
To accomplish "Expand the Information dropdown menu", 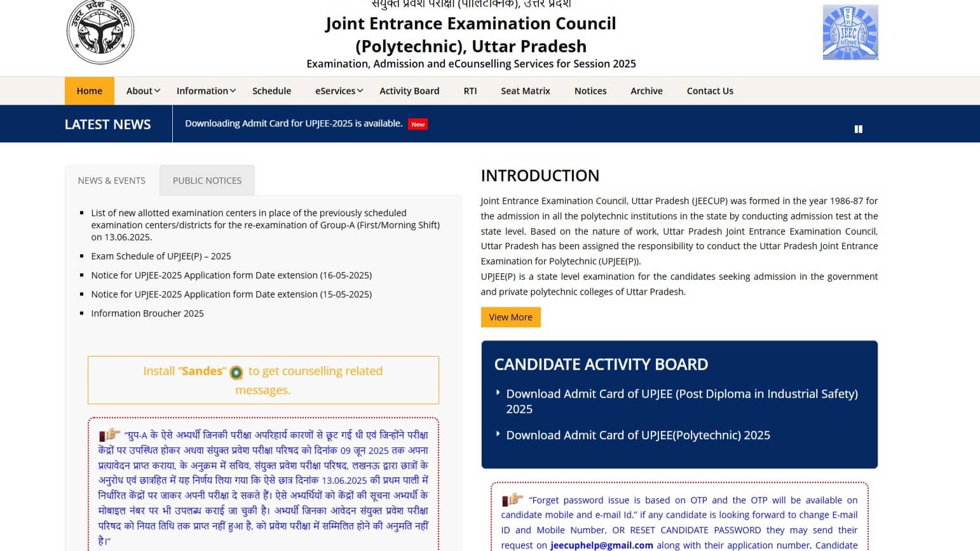I will (x=206, y=91).
